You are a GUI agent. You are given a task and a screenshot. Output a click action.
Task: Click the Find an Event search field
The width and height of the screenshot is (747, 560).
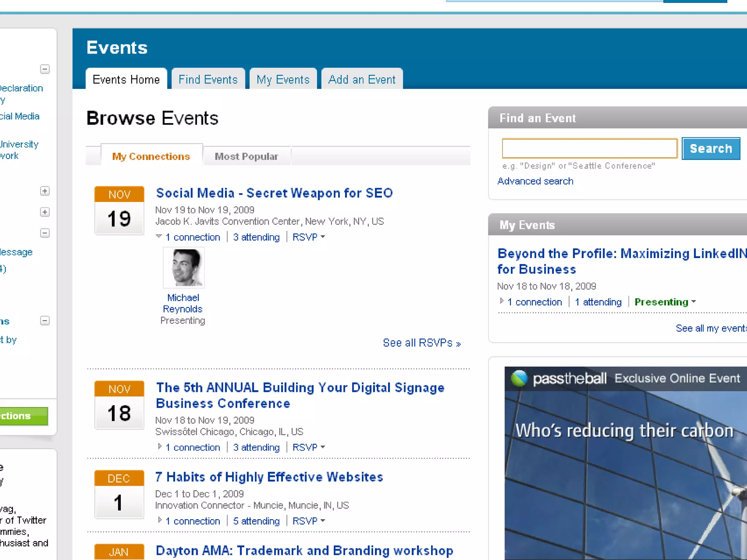pyautogui.click(x=589, y=148)
